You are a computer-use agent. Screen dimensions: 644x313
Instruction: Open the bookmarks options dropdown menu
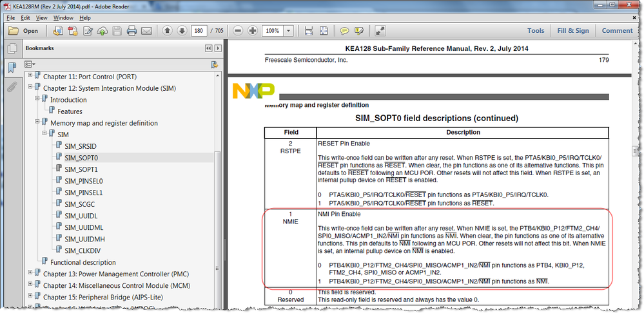click(x=30, y=64)
